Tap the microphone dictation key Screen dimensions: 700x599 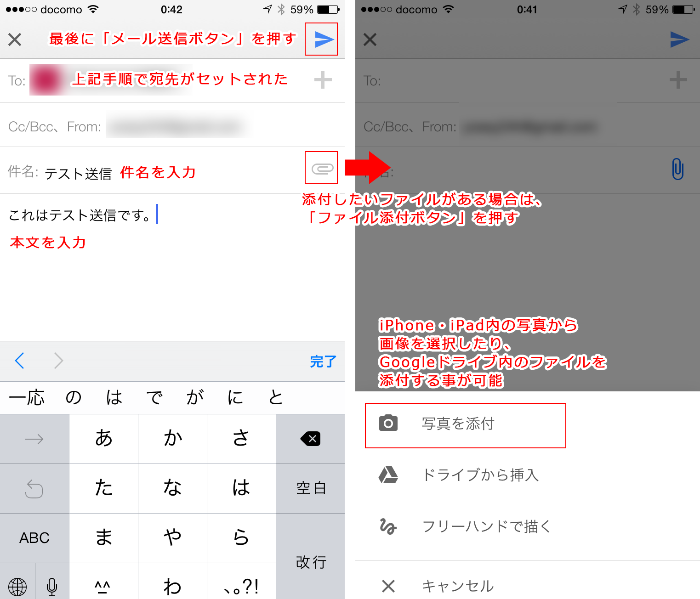click(52, 586)
